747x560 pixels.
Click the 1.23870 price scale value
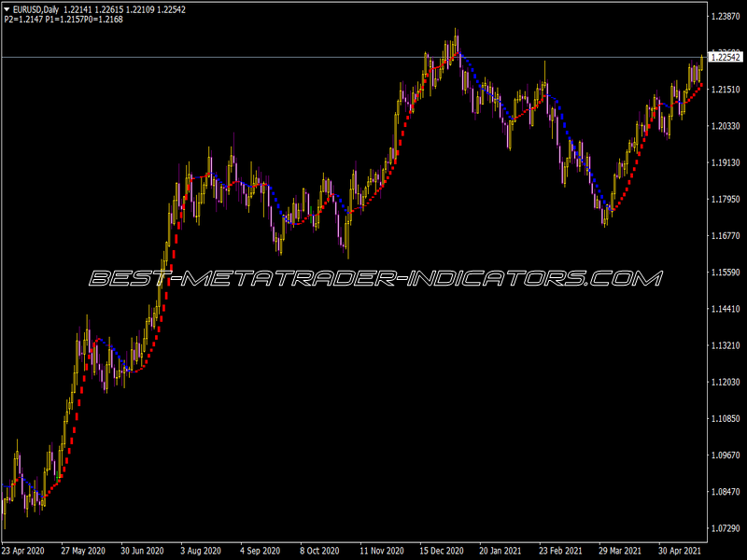(x=726, y=17)
